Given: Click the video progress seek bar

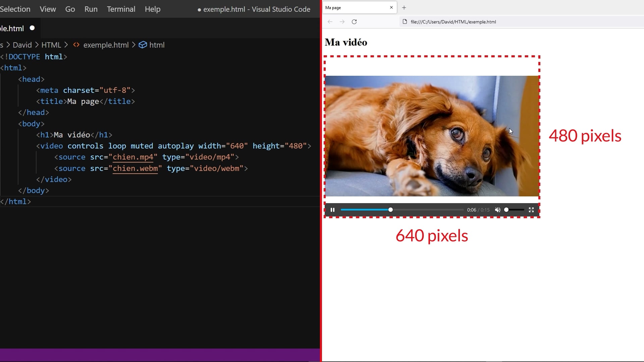Looking at the screenshot, I should pos(426,210).
